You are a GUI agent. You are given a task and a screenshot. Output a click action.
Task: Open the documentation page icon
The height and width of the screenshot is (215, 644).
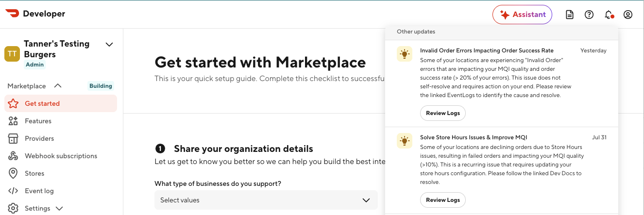click(x=570, y=15)
